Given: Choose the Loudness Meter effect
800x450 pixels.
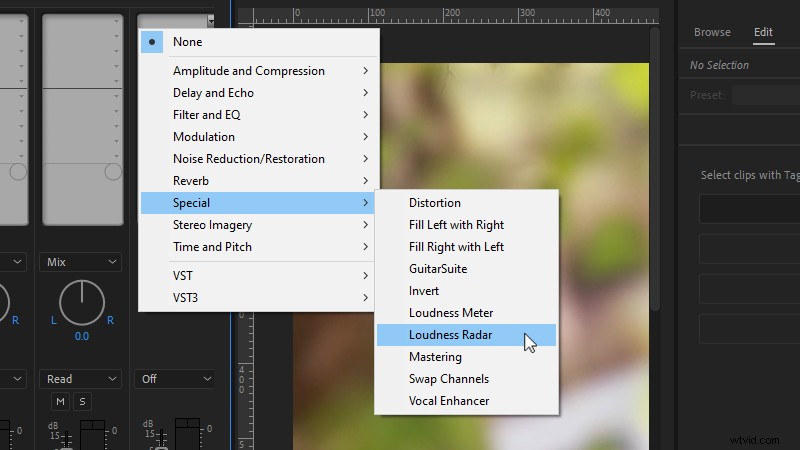Looking at the screenshot, I should pos(466,313).
